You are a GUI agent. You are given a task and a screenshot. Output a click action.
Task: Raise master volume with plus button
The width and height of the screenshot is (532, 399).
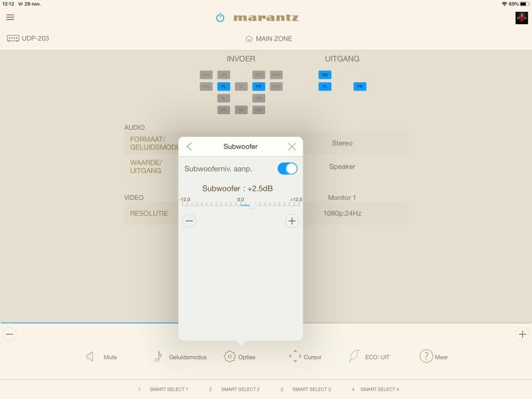tap(522, 334)
